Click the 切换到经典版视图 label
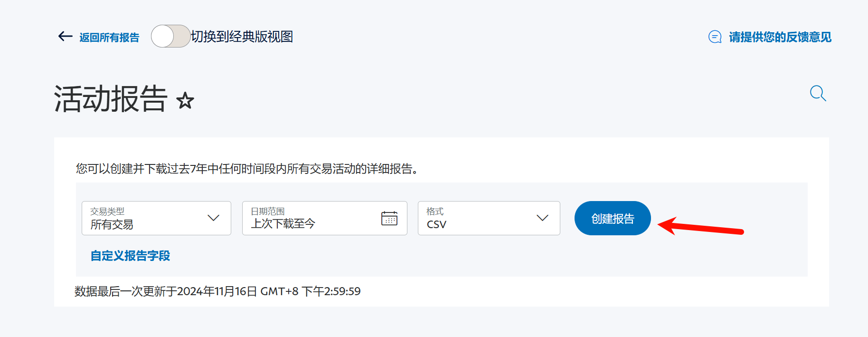This screenshot has height=337, width=868. pyautogui.click(x=242, y=37)
